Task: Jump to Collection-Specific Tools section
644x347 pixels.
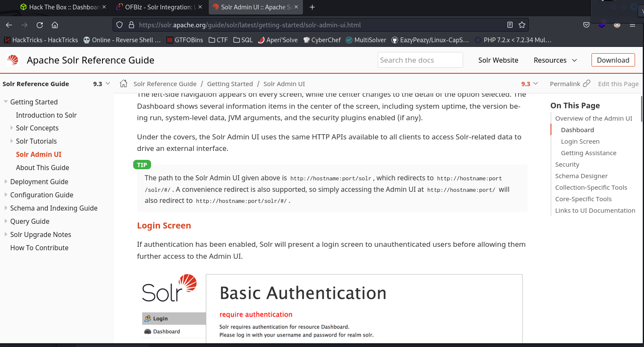Action: [591, 188]
